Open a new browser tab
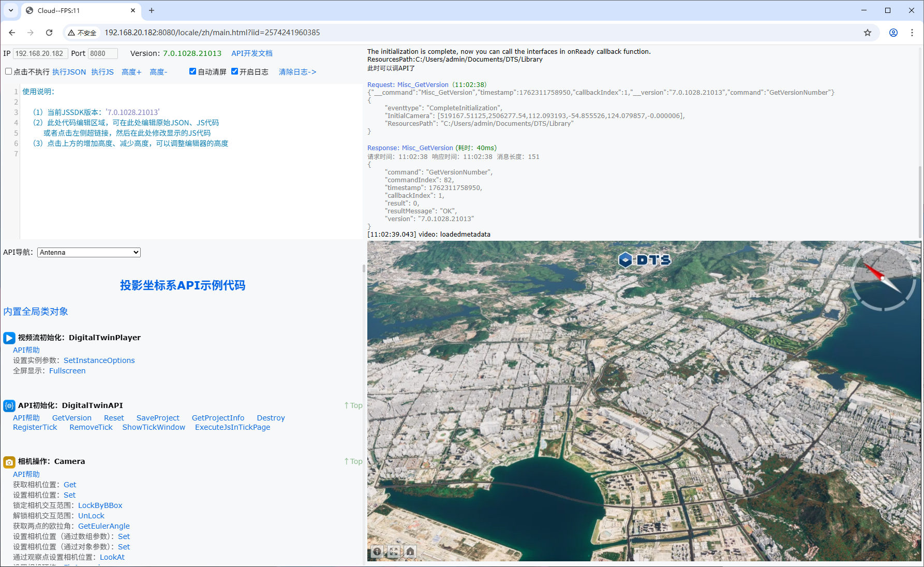 coord(152,10)
